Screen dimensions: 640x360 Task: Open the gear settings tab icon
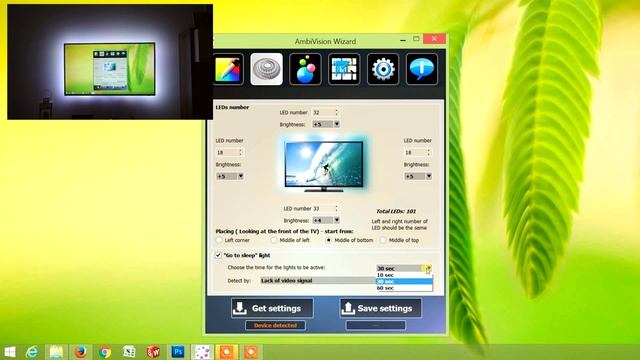[383, 69]
